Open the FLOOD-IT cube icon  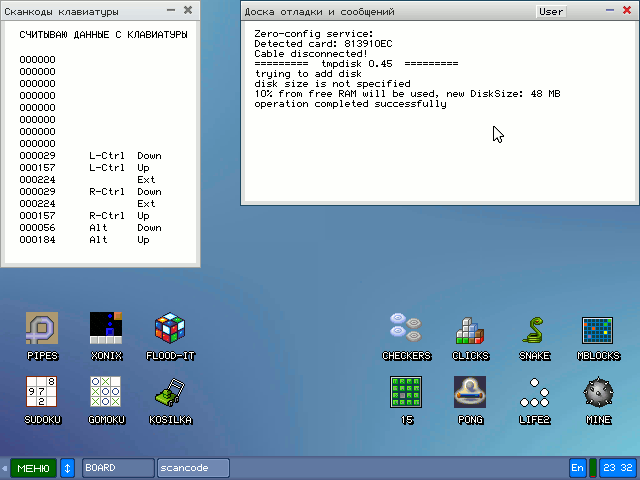click(170, 329)
